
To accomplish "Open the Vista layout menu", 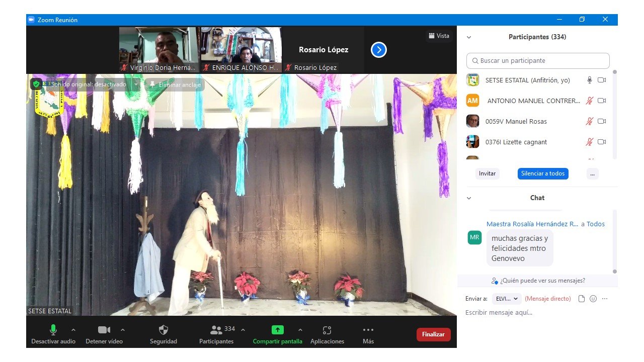I will coord(439,36).
